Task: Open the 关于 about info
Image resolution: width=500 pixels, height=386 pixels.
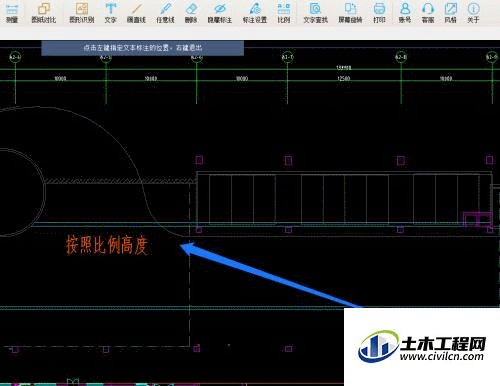Action: tap(473, 13)
